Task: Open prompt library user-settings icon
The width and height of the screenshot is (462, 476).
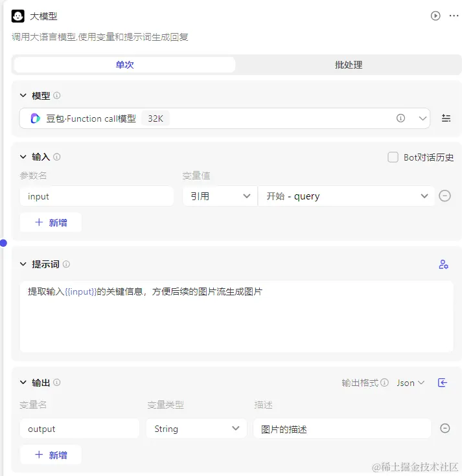Action: pos(443,264)
